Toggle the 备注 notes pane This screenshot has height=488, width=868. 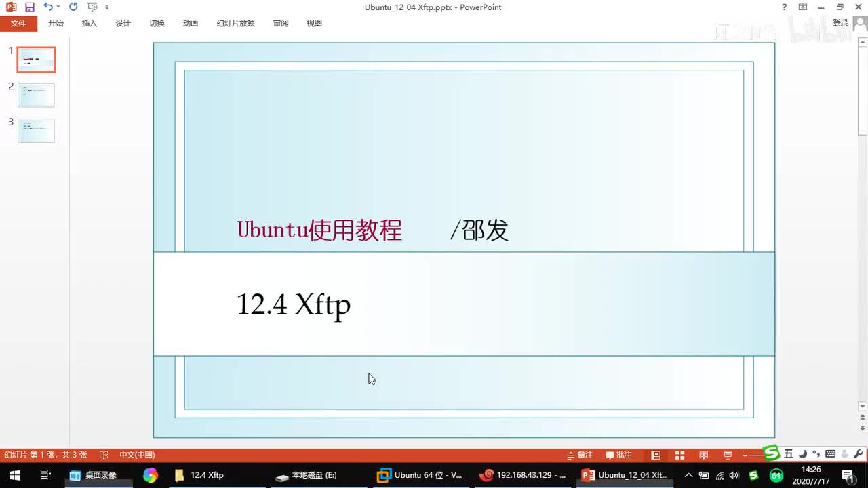click(x=580, y=455)
